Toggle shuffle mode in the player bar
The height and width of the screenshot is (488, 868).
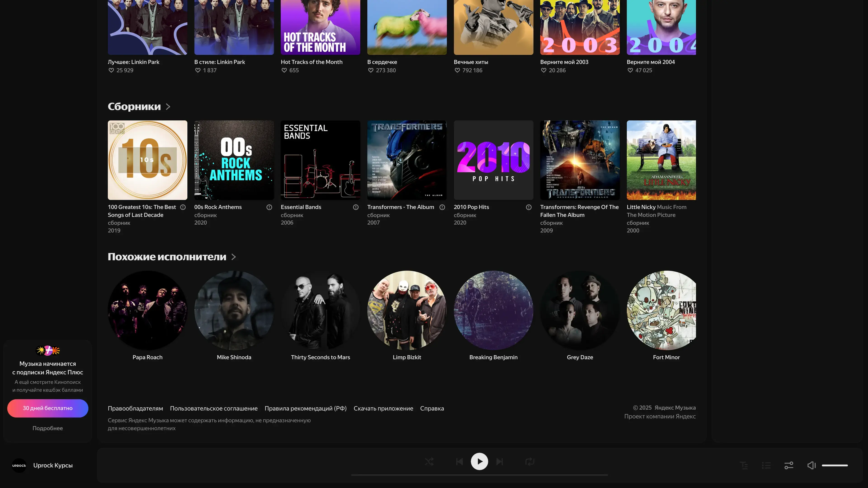click(x=429, y=461)
